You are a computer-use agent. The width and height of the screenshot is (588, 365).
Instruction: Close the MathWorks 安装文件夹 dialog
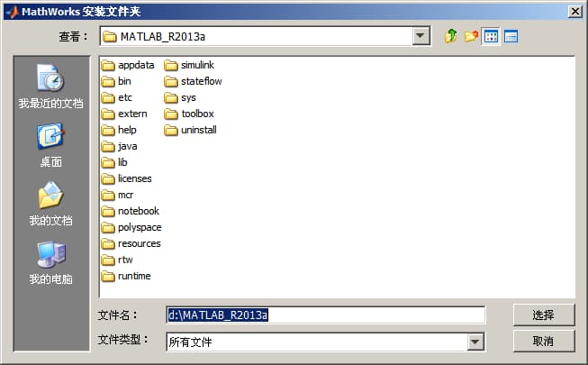(x=574, y=10)
